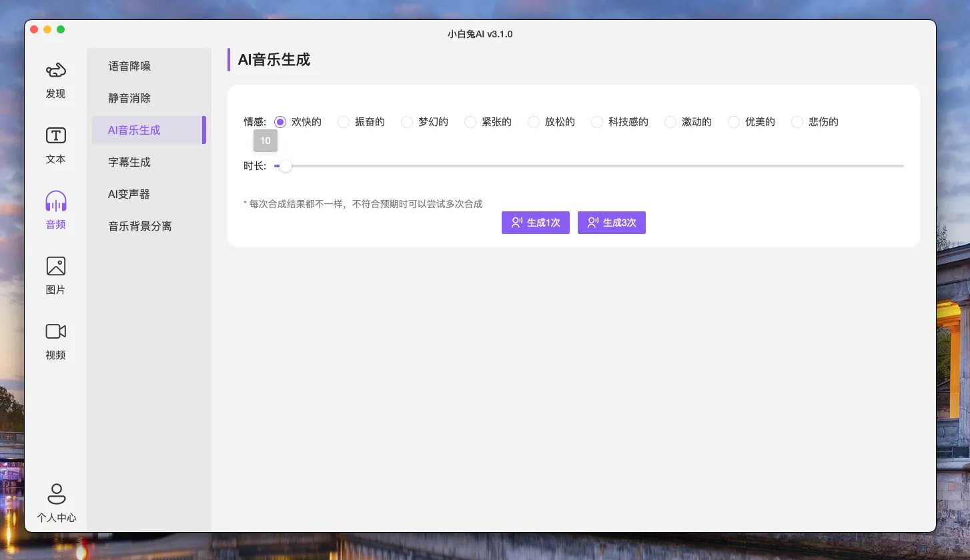Open the 文本 text tools section
This screenshot has height=560, width=970.
[x=56, y=146]
